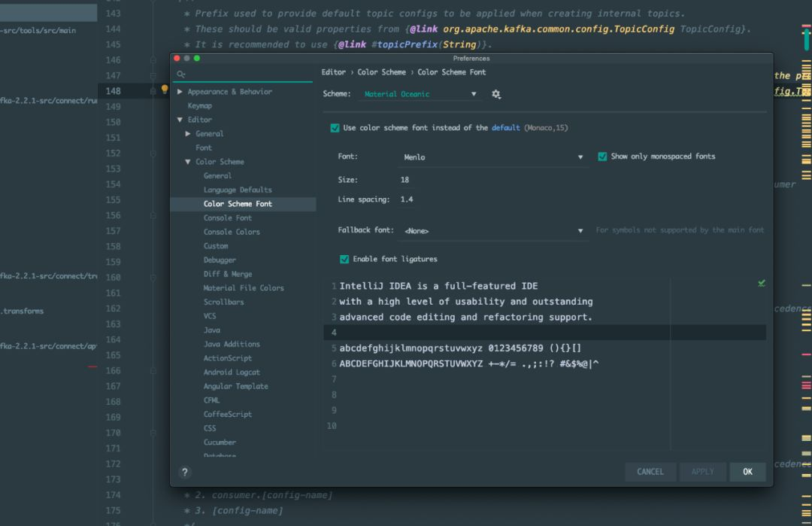Image resolution: width=812 pixels, height=526 pixels.
Task: Open Material File Colors page
Action: pos(244,287)
